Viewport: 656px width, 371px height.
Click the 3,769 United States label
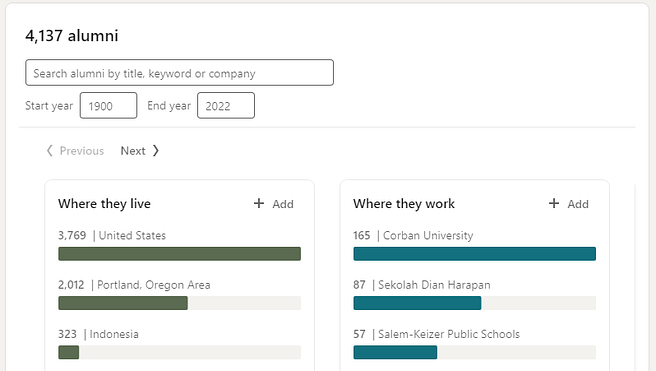112,235
